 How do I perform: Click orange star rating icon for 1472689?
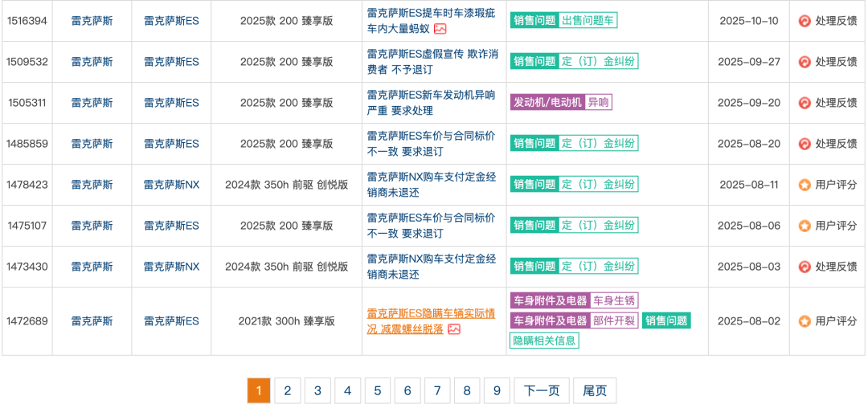[805, 321]
